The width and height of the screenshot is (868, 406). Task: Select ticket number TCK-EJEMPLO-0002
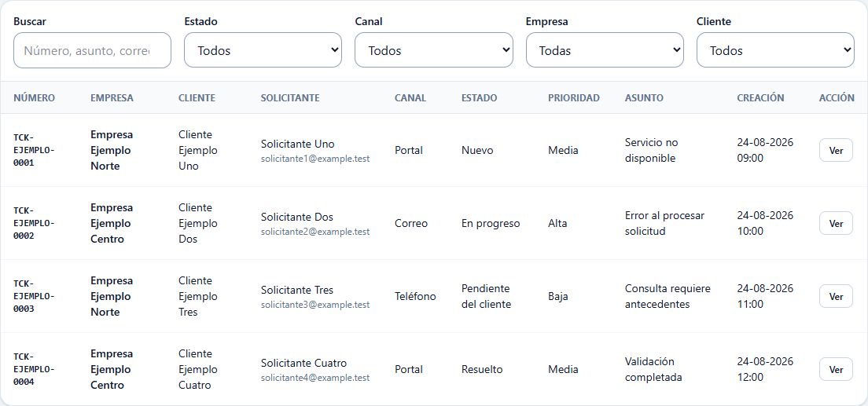click(x=35, y=224)
